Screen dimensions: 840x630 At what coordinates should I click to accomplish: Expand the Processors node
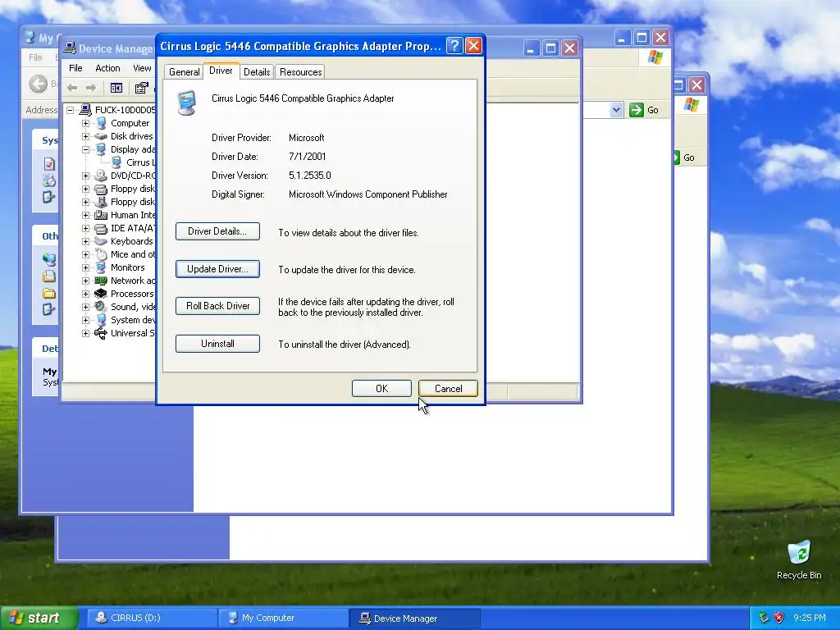tap(85, 294)
